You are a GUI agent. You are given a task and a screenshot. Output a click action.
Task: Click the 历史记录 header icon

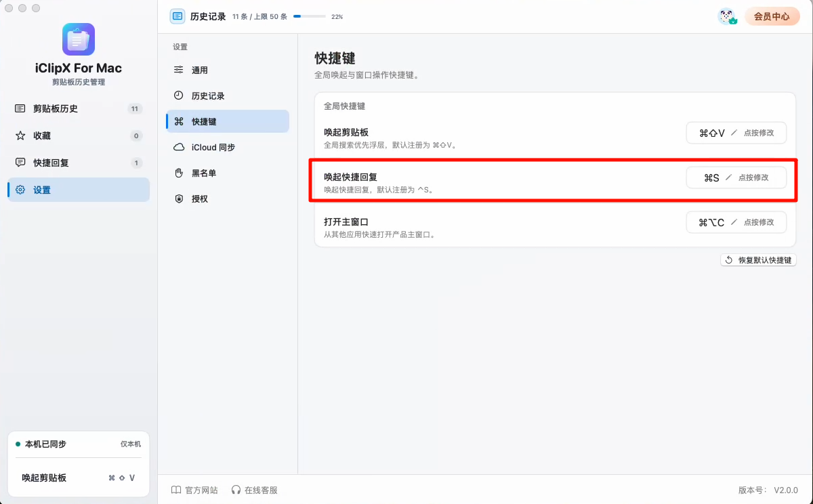pos(178,16)
